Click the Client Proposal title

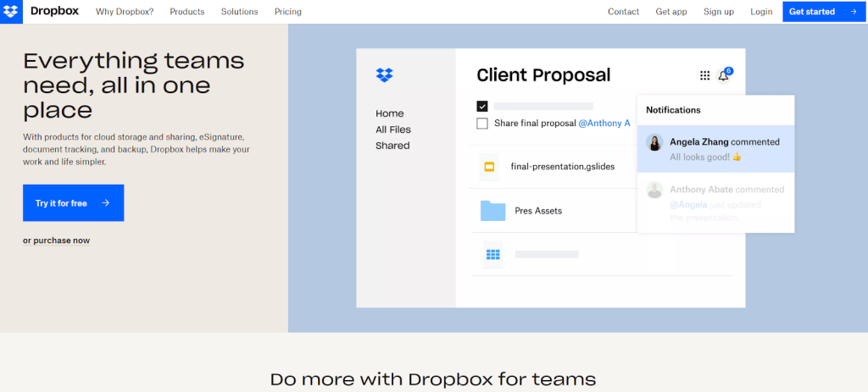click(543, 75)
